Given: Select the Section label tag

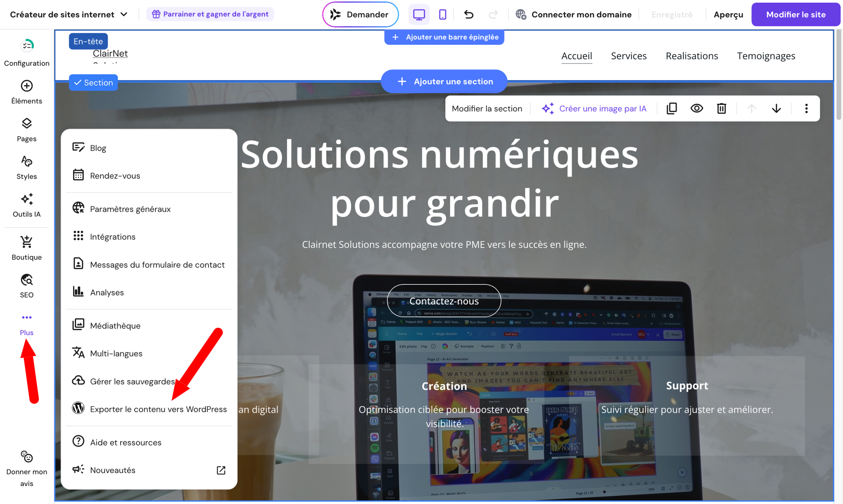Looking at the screenshot, I should 93,83.
